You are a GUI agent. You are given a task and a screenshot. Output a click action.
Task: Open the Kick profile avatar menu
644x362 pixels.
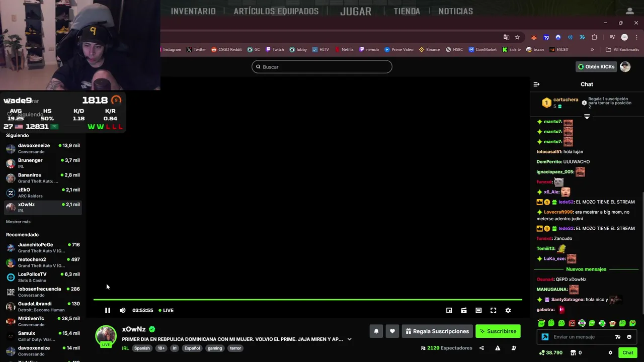(x=625, y=67)
